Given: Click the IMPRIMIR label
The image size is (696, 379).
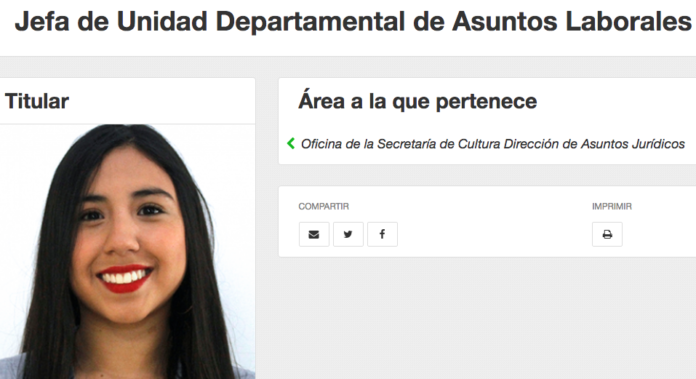Looking at the screenshot, I should pyautogui.click(x=612, y=206).
